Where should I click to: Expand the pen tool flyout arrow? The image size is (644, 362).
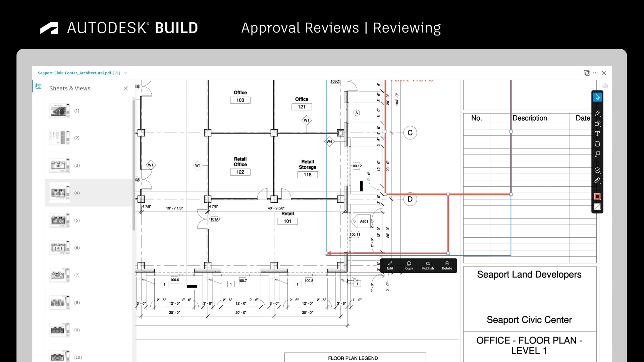pyautogui.click(x=601, y=117)
